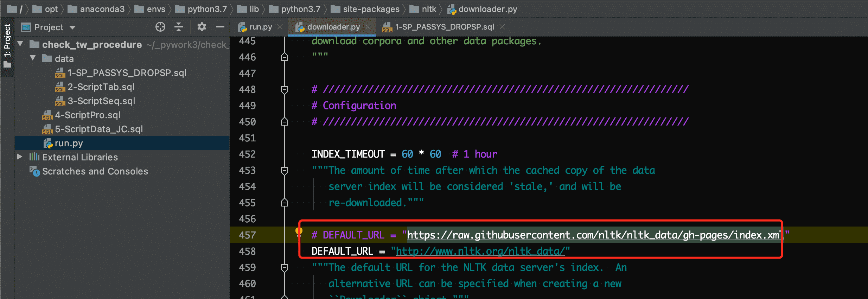Select 4-ScriptPro.sql in project tree
Image resolution: width=868 pixels, height=299 pixels.
pyautogui.click(x=87, y=115)
